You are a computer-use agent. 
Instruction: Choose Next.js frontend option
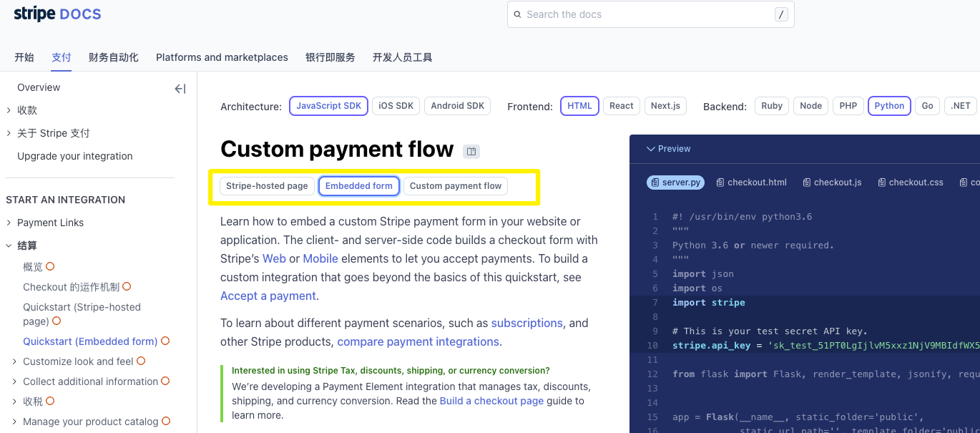click(666, 106)
